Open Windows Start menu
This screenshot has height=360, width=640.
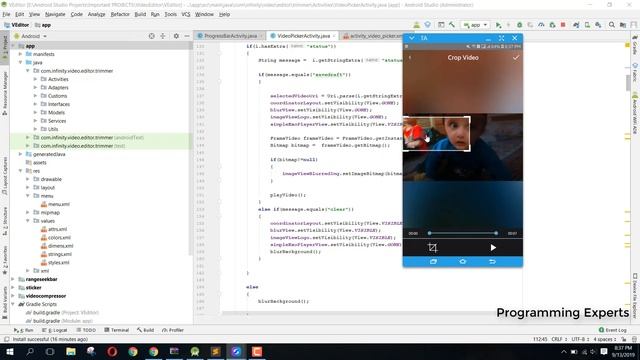tap(9, 351)
